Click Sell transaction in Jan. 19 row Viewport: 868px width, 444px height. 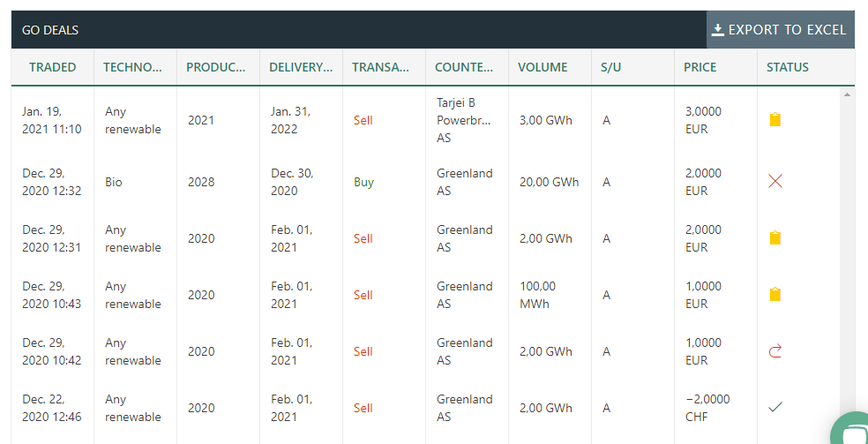point(363,120)
